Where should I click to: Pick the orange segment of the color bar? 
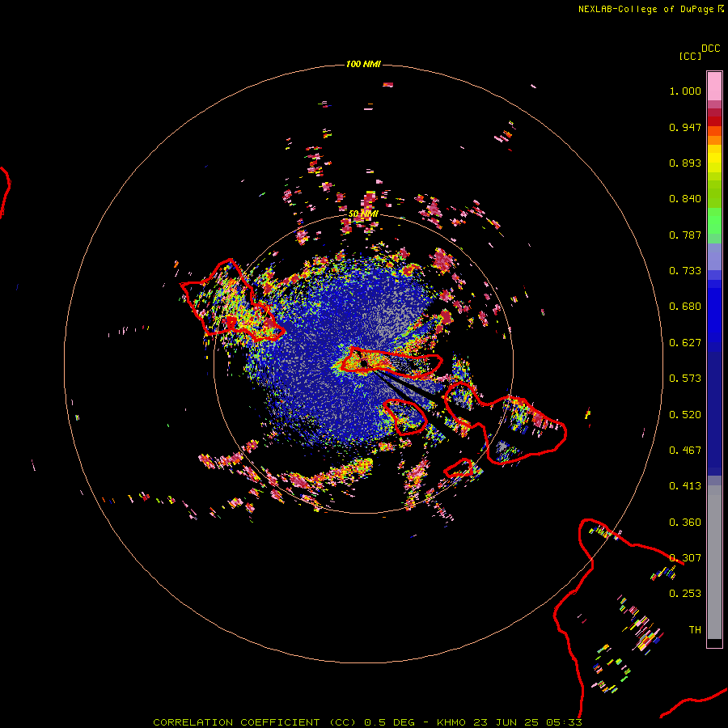(714, 140)
